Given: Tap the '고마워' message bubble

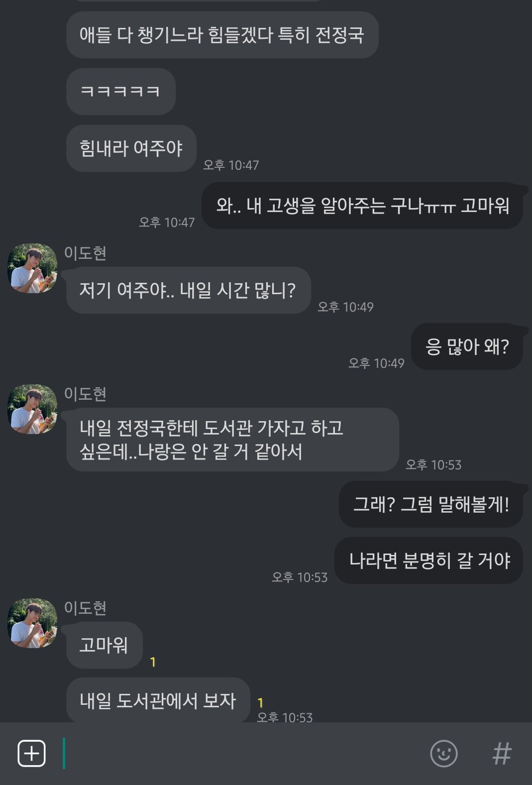Looking at the screenshot, I should pos(104,645).
